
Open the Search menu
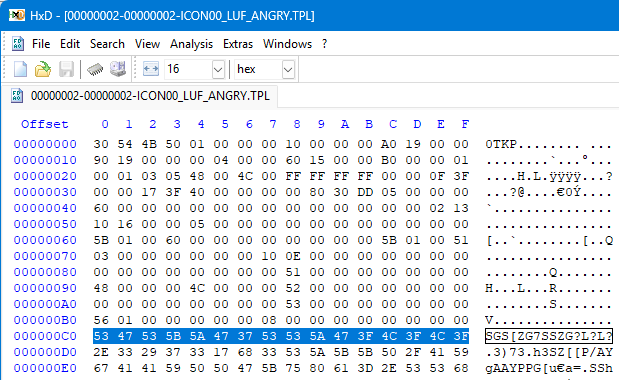pyautogui.click(x=107, y=44)
